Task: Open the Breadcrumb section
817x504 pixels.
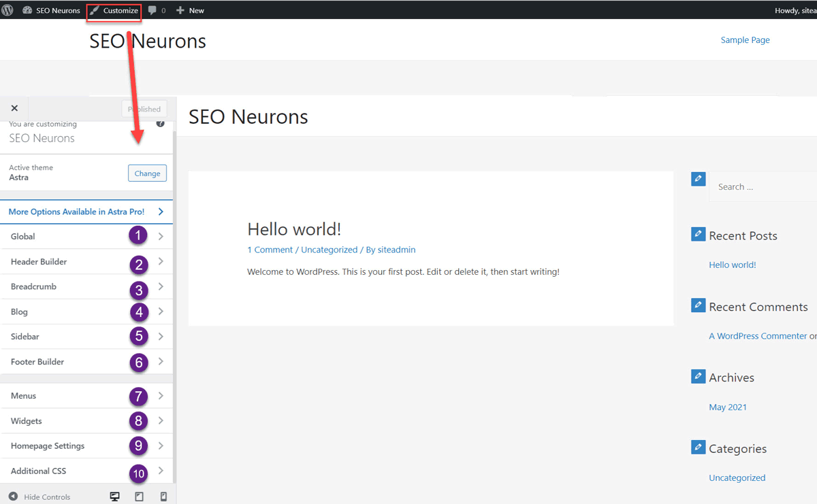Action: point(86,286)
